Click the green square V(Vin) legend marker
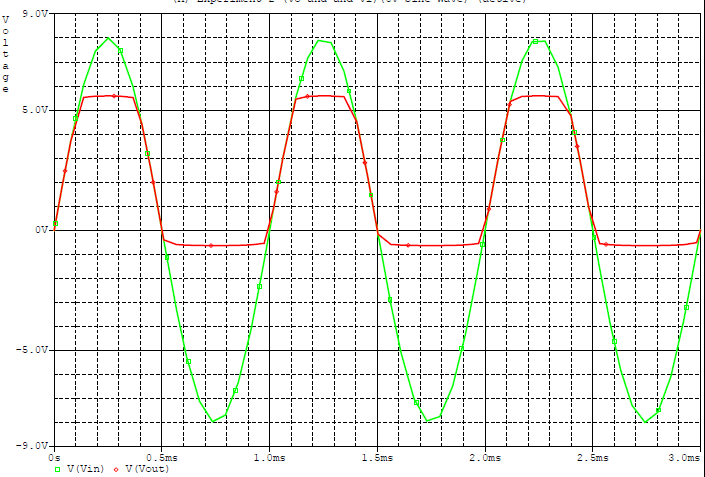Viewport: 705px width, 477px height. [x=57, y=470]
